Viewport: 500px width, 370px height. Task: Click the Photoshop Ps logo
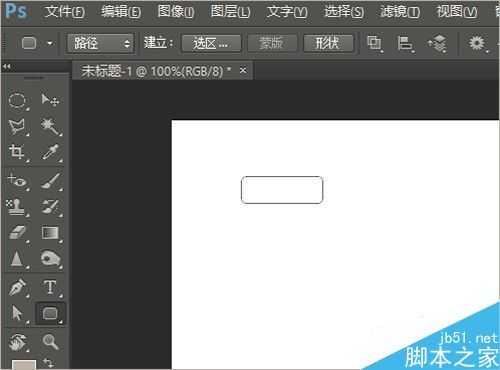coord(16,11)
